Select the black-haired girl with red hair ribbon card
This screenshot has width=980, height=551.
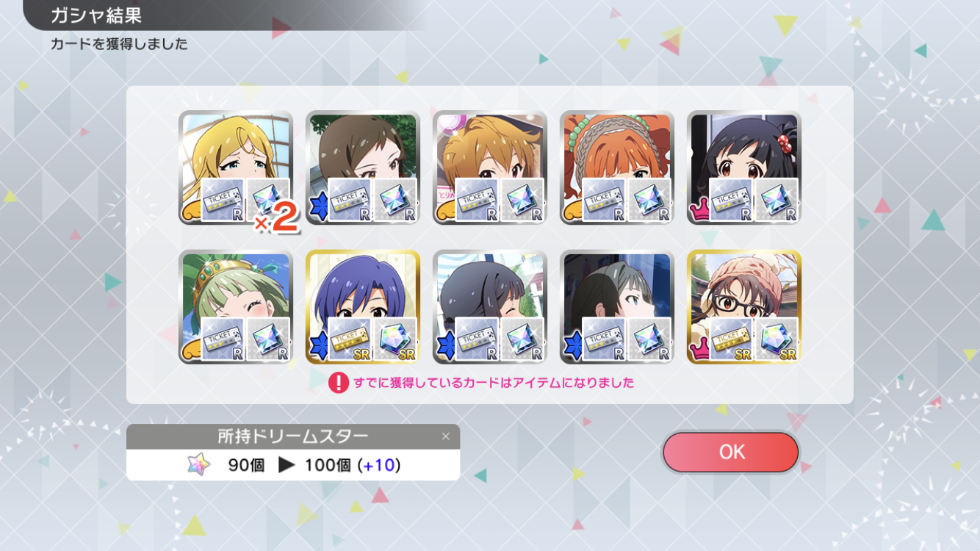744,168
